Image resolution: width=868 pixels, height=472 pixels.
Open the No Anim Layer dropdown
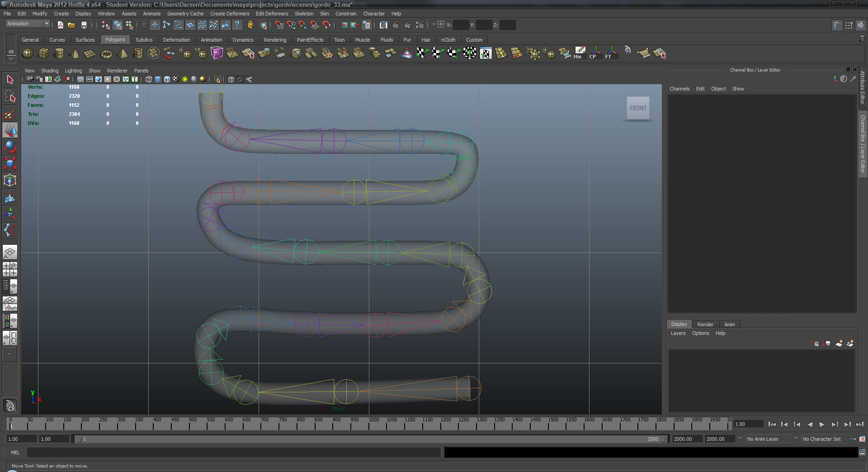pos(768,439)
